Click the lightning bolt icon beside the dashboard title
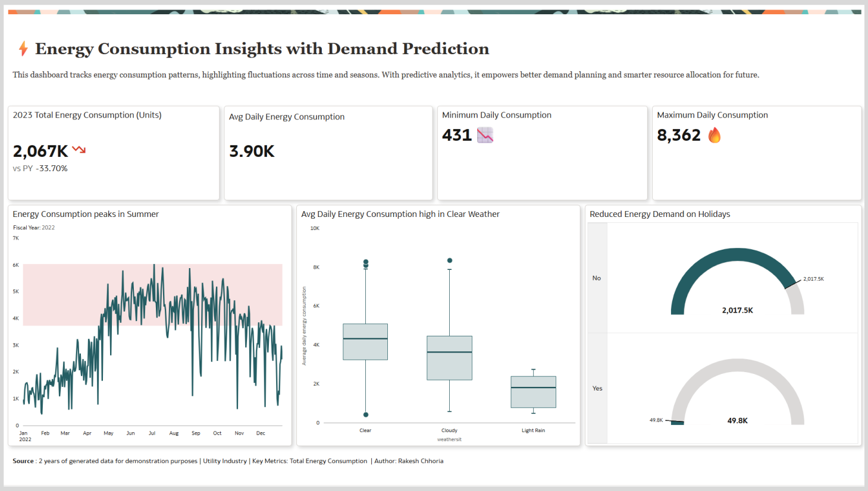This screenshot has width=868, height=491. pyautogui.click(x=22, y=49)
